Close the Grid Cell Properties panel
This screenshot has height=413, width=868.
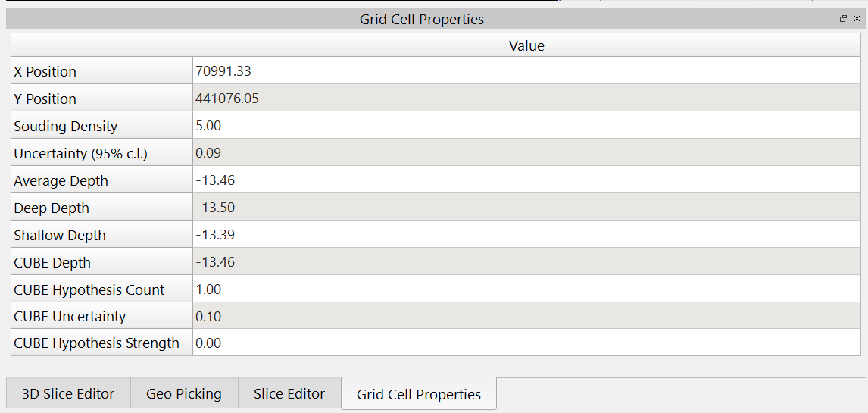857,19
